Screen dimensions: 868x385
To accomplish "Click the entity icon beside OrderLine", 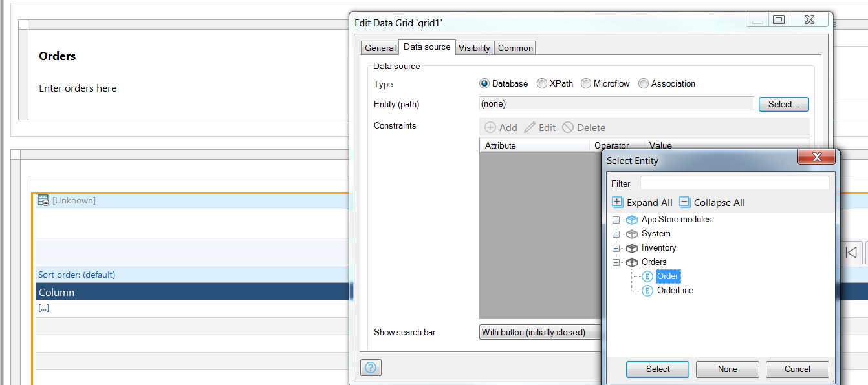I will pos(647,291).
